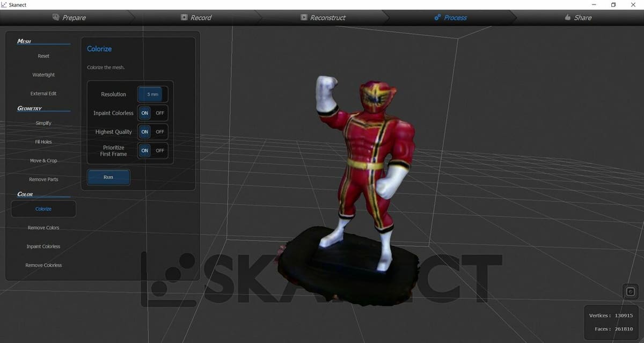644x343 pixels.
Task: Click the Highest Quality label
Action: 114,132
